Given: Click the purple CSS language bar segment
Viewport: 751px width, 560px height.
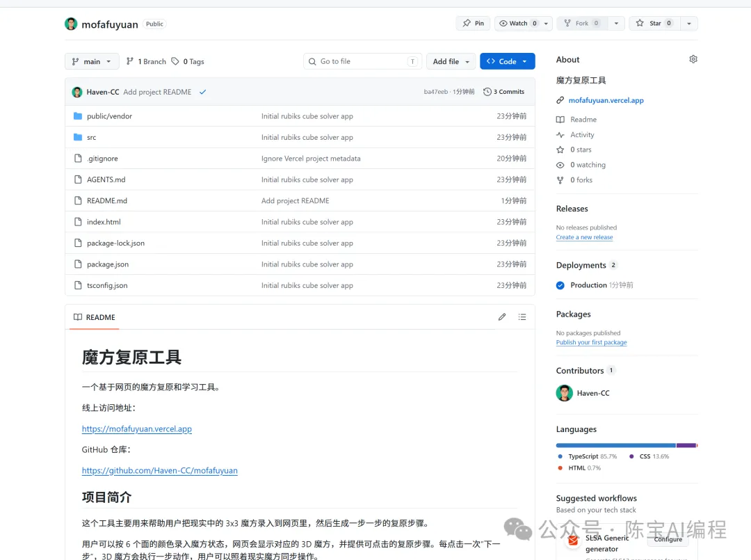Looking at the screenshot, I should point(686,445).
